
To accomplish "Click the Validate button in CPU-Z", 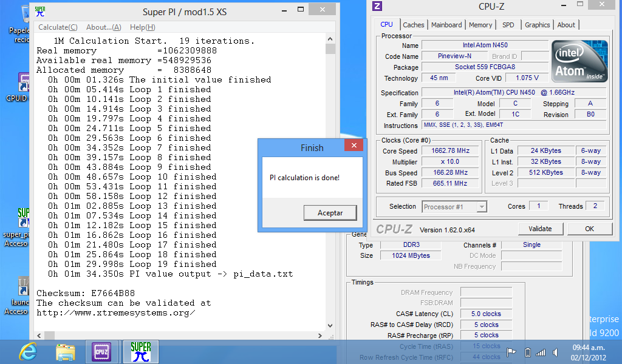I will [540, 229].
